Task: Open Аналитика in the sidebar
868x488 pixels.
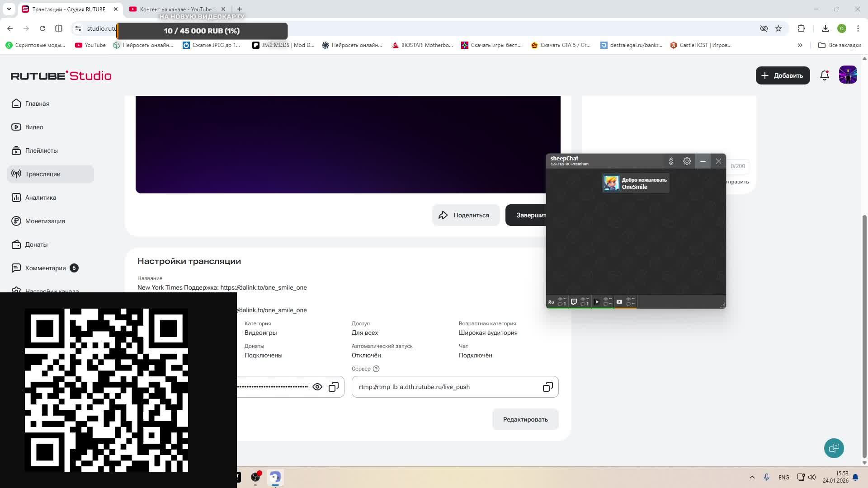Action: (41, 197)
